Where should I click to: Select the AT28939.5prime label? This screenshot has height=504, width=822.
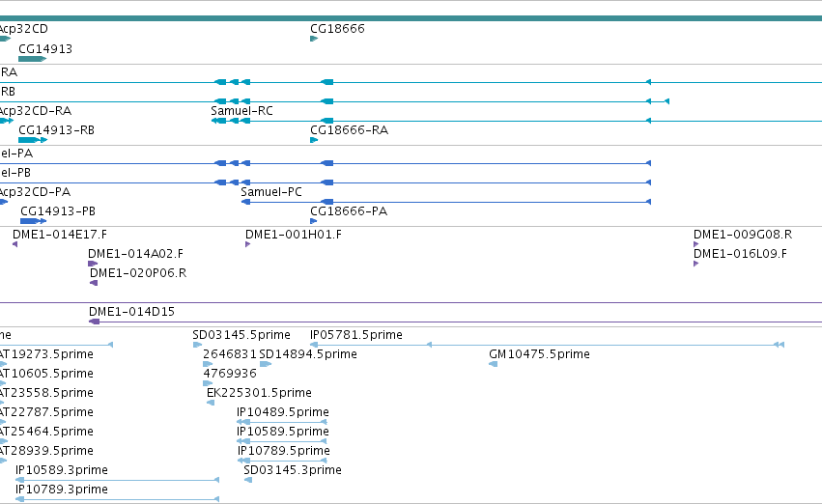click(x=46, y=452)
